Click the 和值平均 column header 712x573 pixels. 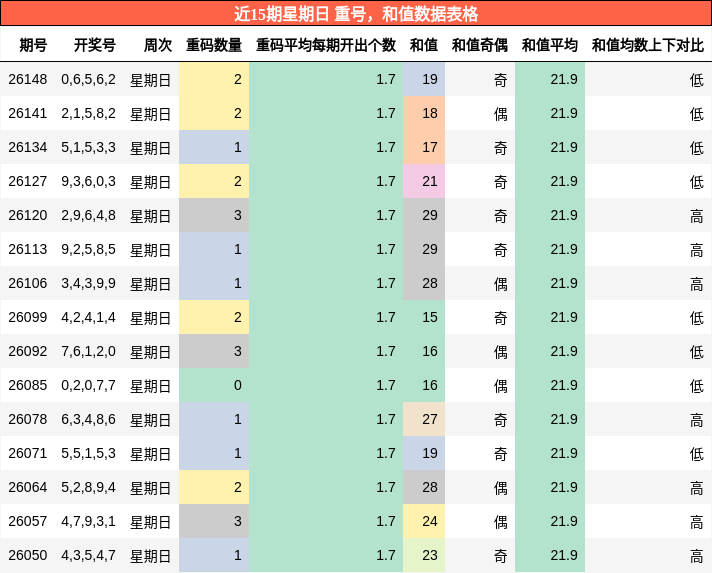(x=549, y=45)
